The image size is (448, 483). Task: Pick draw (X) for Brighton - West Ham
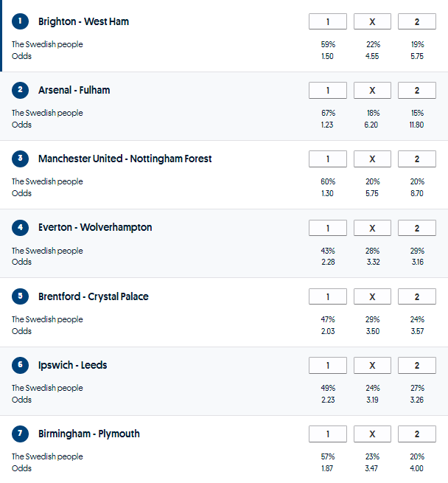(x=372, y=21)
